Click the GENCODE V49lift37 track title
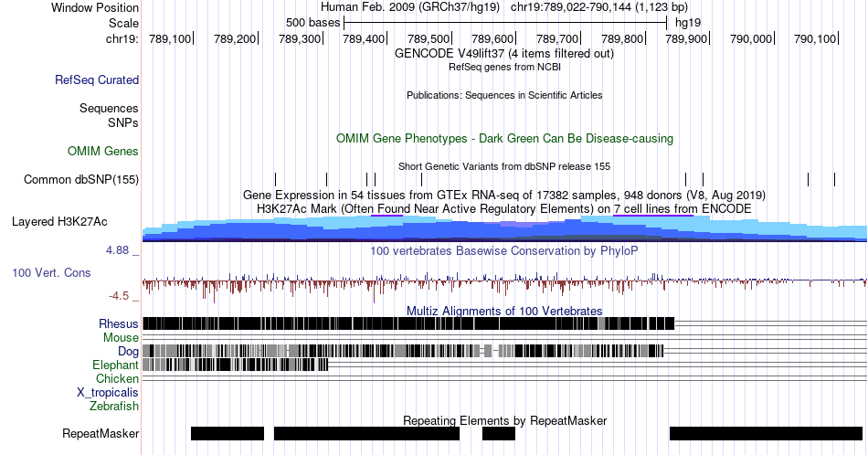The image size is (868, 455). click(504, 54)
